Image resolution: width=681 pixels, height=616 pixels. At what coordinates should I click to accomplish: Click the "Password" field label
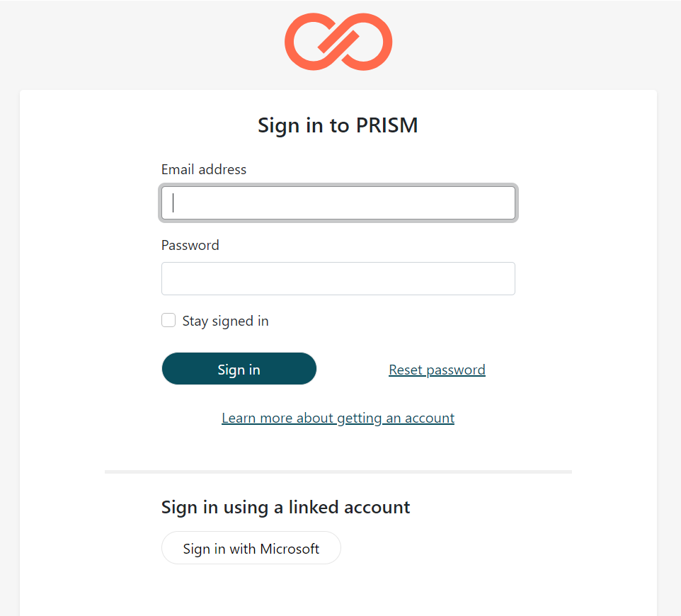tap(190, 245)
